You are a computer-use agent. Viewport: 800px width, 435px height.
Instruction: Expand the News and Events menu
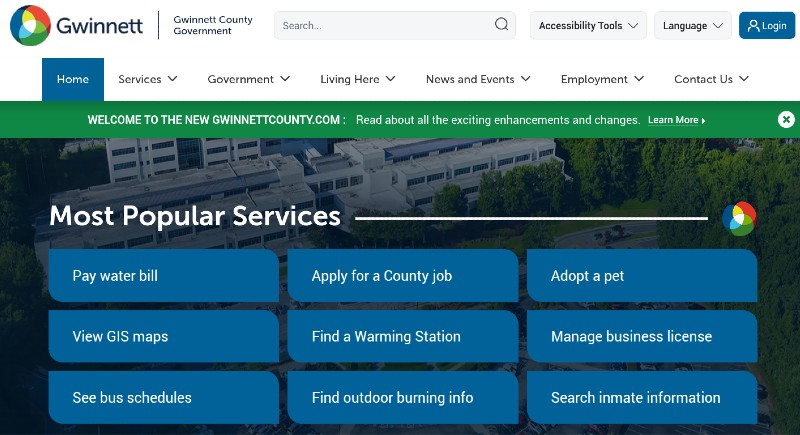coord(477,79)
